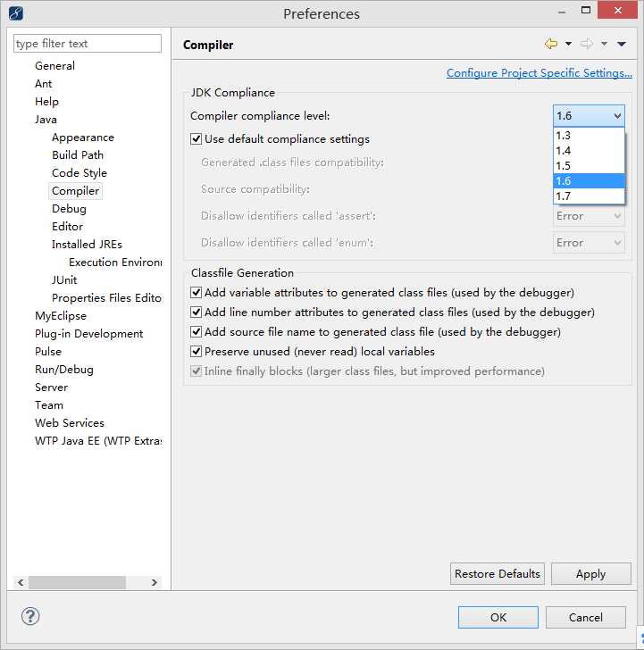Viewport: 644px width, 650px height.
Task: Open the Compiler page view menu triangle
Action: pyautogui.click(x=621, y=44)
